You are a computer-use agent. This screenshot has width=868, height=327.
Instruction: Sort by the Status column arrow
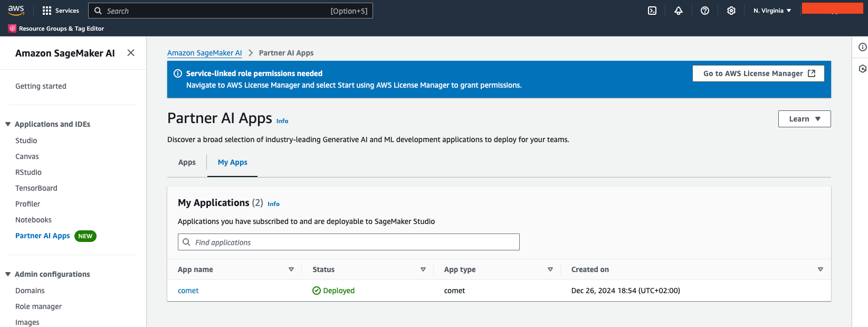click(423, 269)
